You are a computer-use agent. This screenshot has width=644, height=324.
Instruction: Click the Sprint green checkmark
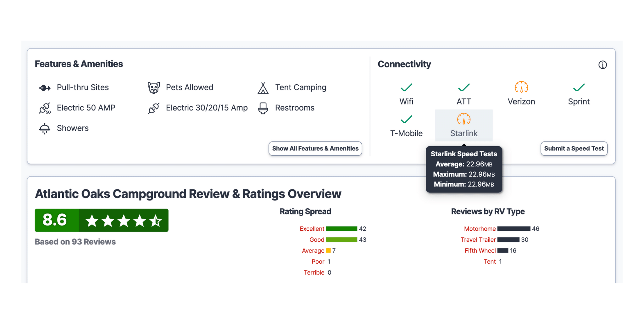pyautogui.click(x=579, y=87)
